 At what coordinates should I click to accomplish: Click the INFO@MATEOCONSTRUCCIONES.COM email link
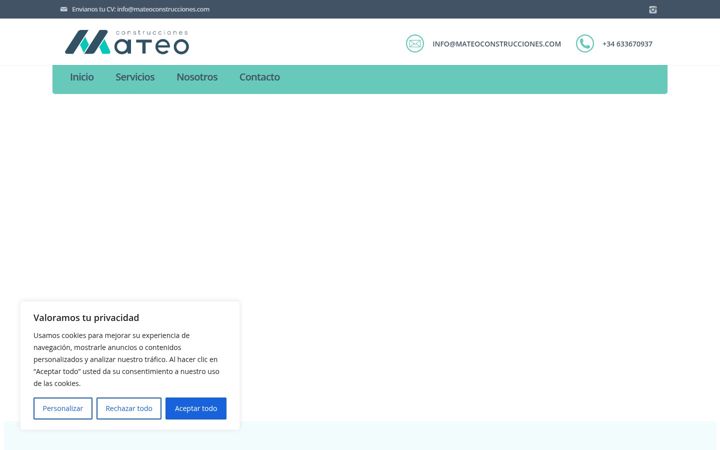coord(496,44)
